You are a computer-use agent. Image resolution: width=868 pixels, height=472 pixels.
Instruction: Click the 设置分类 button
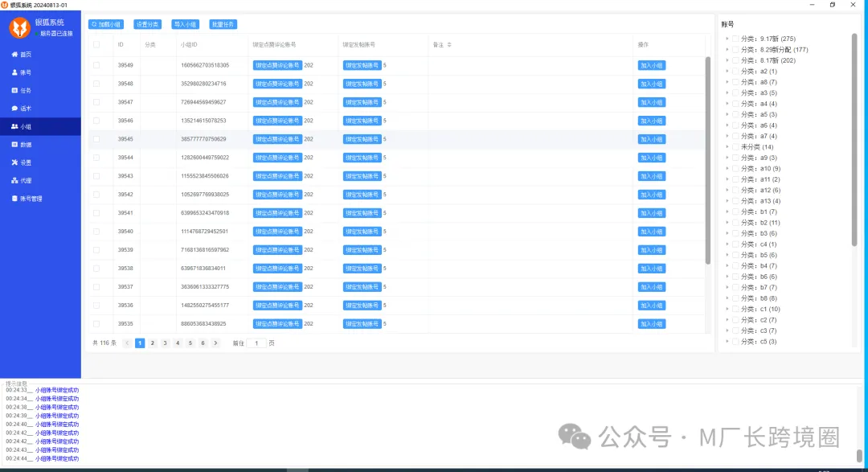click(147, 24)
